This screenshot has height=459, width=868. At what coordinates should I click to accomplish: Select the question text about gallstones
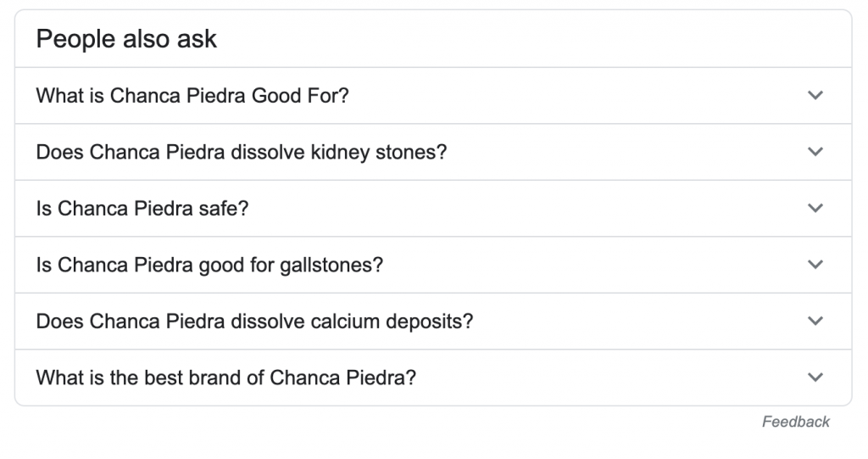[x=210, y=265]
